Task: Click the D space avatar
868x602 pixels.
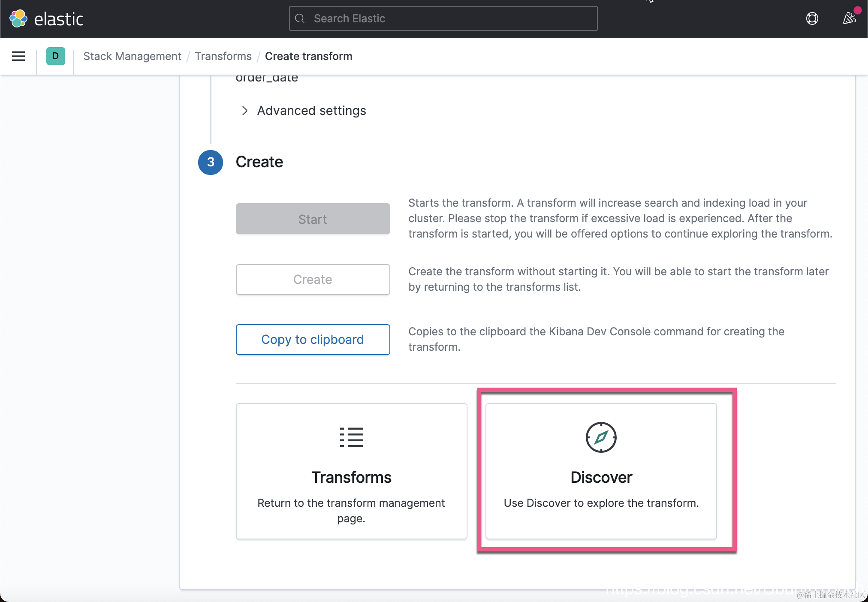Action: point(56,56)
